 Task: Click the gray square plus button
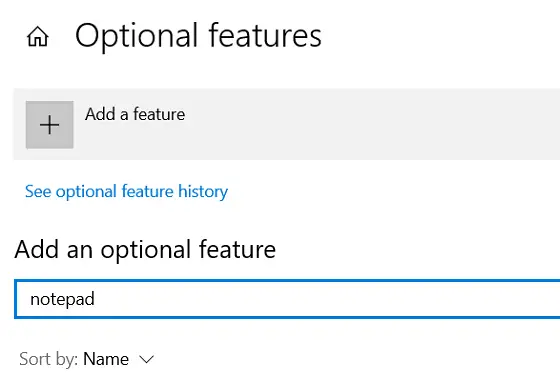pyautogui.click(x=50, y=125)
